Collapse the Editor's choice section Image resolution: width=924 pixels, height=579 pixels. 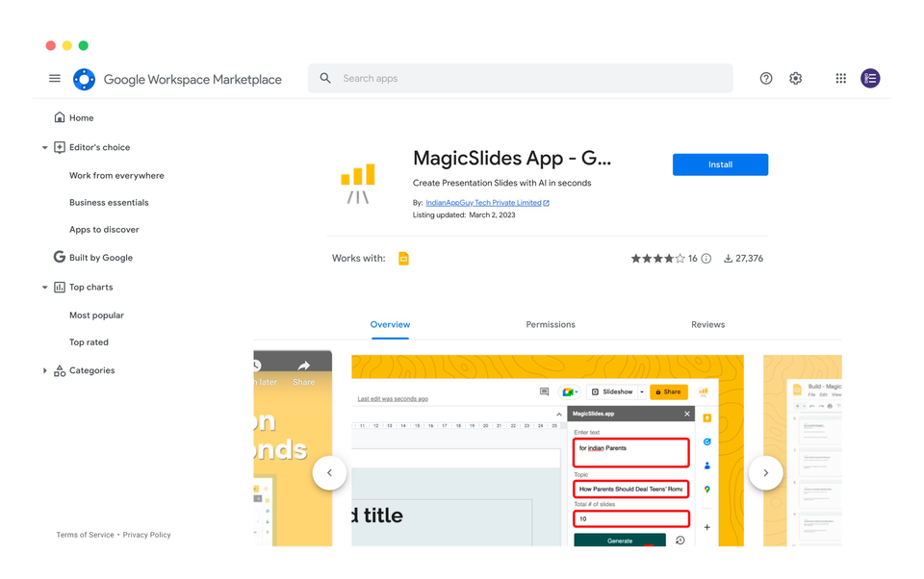tap(44, 146)
